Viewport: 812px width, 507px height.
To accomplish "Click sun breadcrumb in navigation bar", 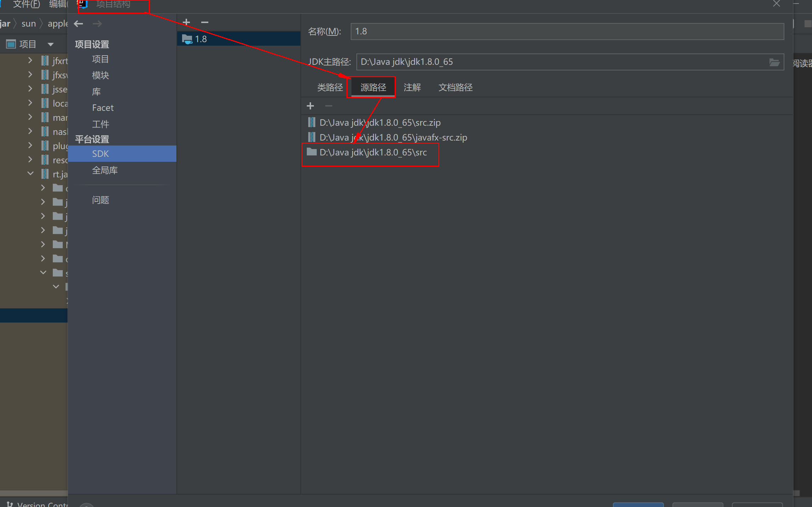I will [x=29, y=24].
